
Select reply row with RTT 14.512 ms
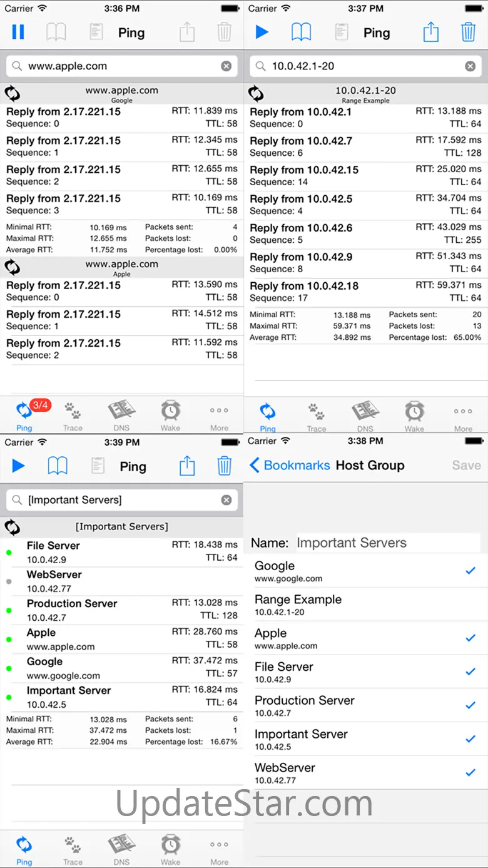122,320
